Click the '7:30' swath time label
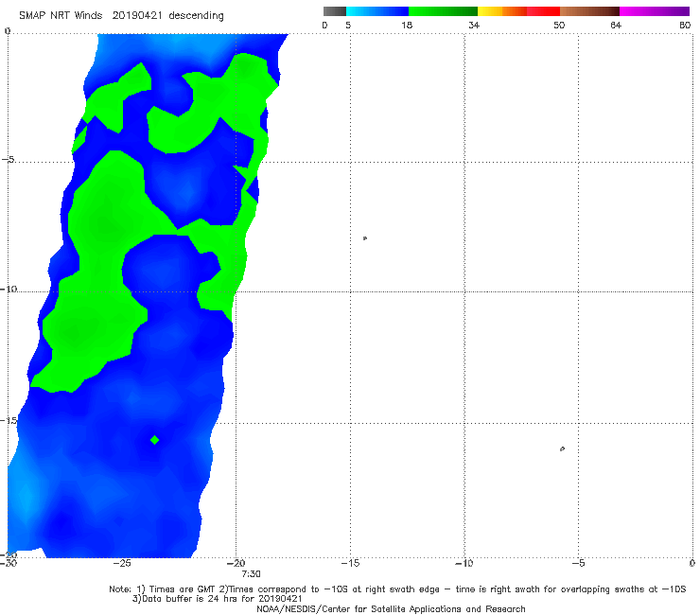Image resolution: width=700 pixels, height=615 pixels. click(x=251, y=574)
